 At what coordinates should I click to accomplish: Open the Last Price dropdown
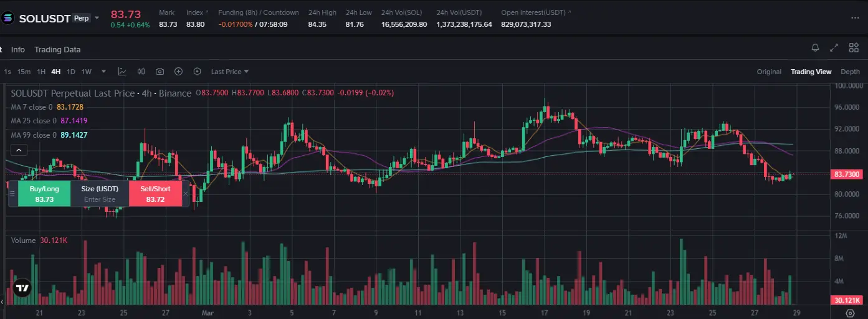[230, 72]
